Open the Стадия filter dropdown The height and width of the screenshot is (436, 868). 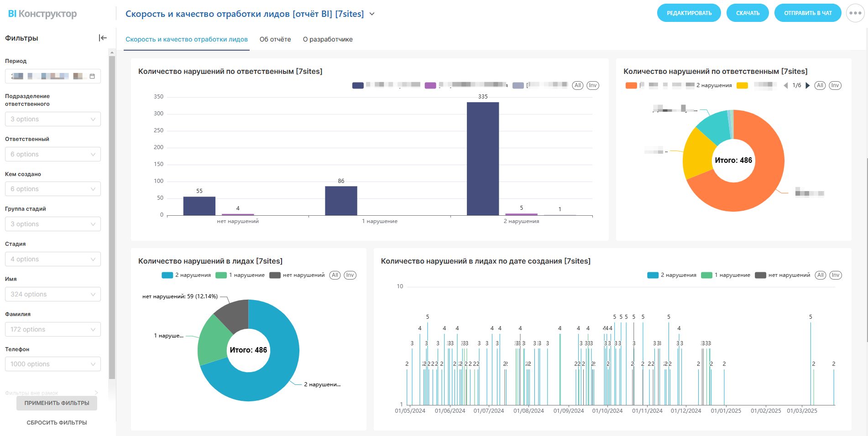point(53,259)
